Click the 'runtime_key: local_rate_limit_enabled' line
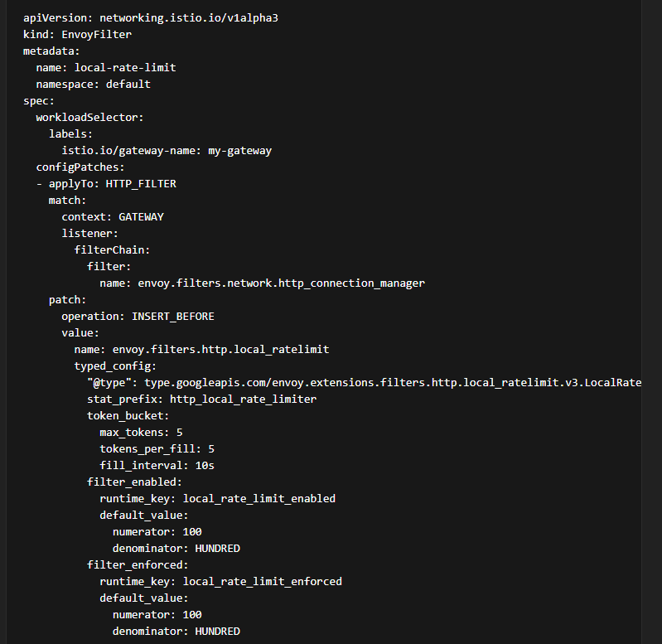This screenshot has height=644, width=662. [217, 498]
